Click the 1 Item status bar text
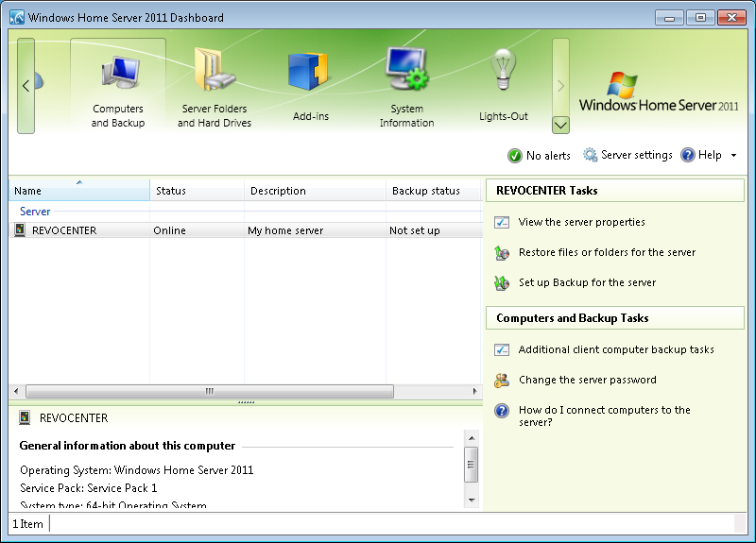 [27, 524]
